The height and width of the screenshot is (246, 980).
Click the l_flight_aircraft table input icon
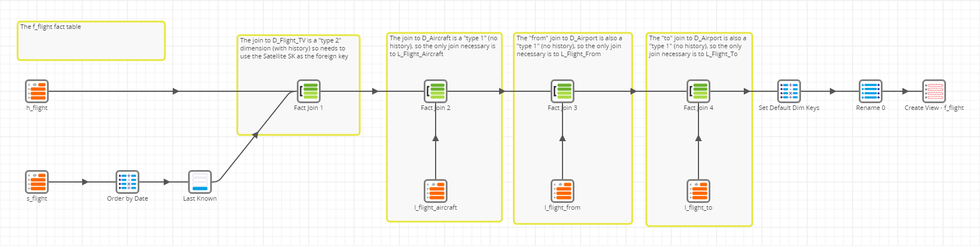[x=436, y=191]
